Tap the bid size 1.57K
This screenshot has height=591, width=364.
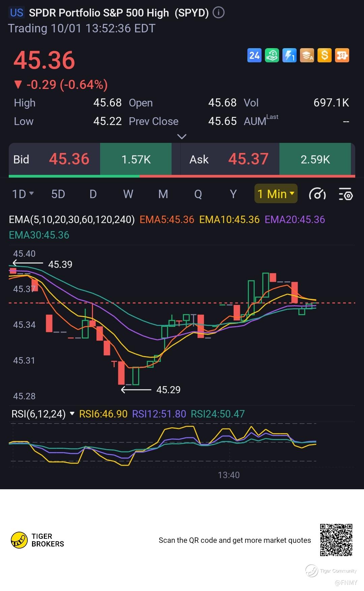(136, 159)
